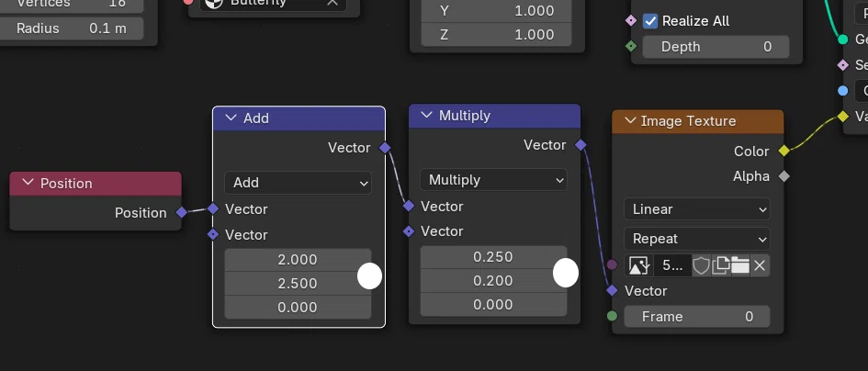868x371 pixels.
Task: Open the Linear interpolation dropdown
Action: [x=697, y=209]
